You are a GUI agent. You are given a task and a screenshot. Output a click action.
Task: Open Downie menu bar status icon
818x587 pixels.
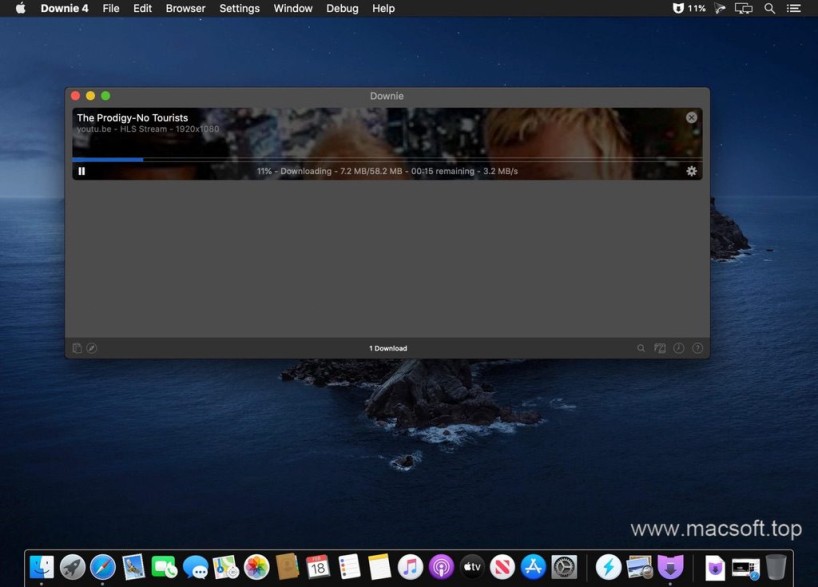tap(678, 8)
